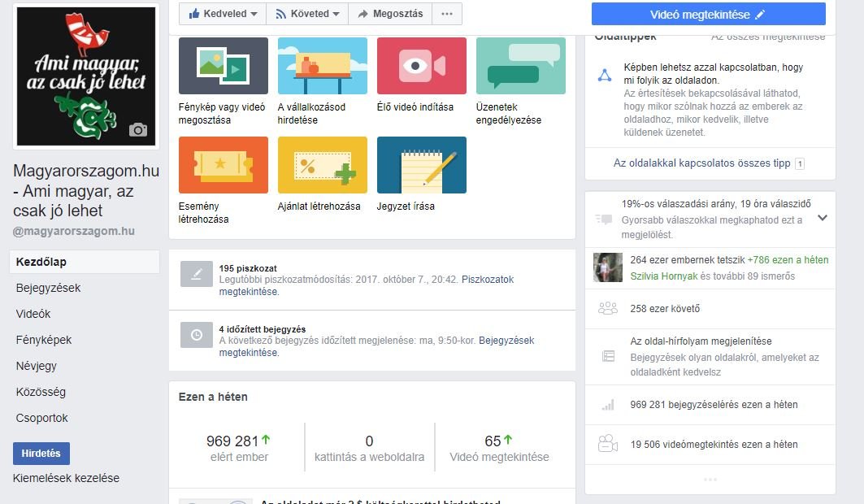Open the "Névjegy" sidebar section

tap(37, 366)
